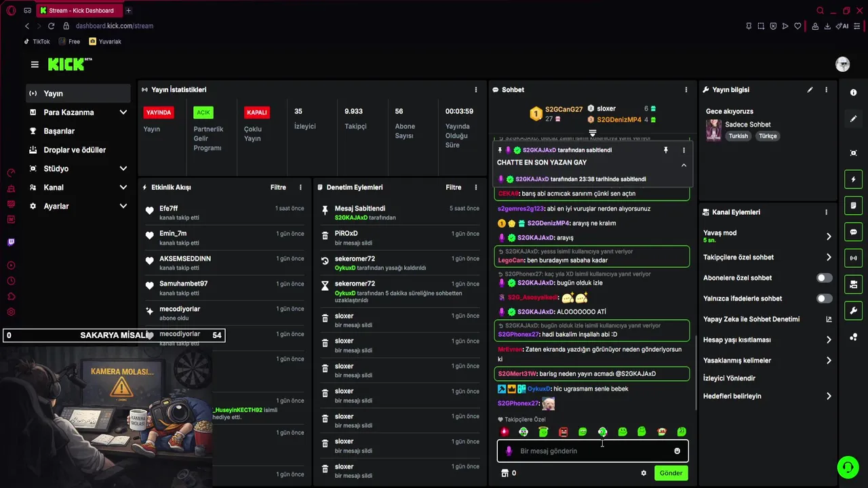
Task: Open Kanal Eylemleri three-dot options
Action: 826,212
